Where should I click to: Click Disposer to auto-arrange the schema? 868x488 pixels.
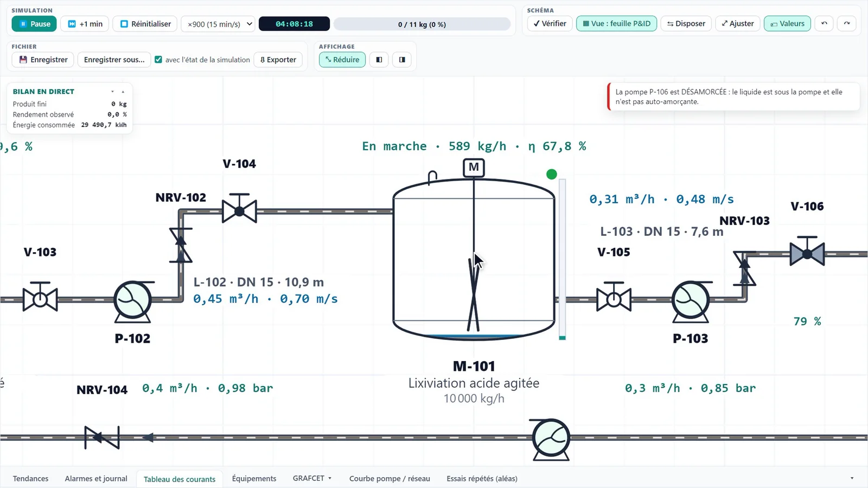click(x=686, y=23)
